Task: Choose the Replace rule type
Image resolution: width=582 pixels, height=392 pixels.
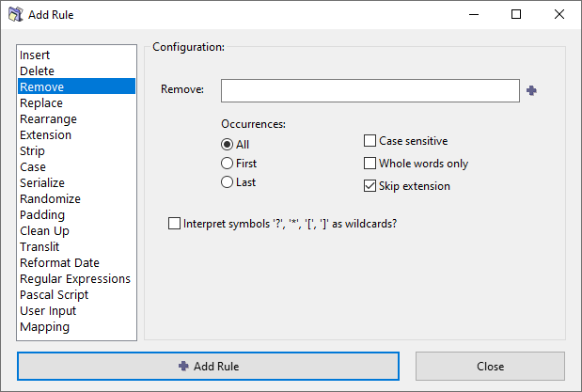Action: (41, 103)
